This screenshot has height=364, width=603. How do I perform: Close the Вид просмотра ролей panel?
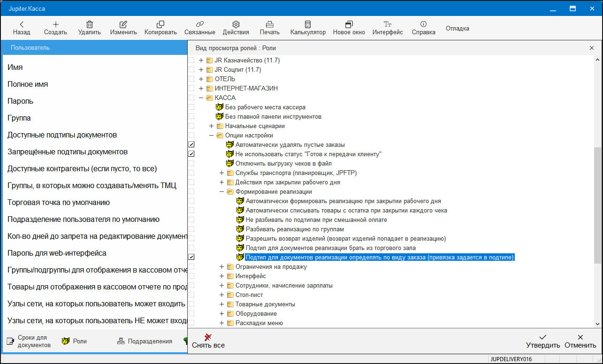[591, 48]
